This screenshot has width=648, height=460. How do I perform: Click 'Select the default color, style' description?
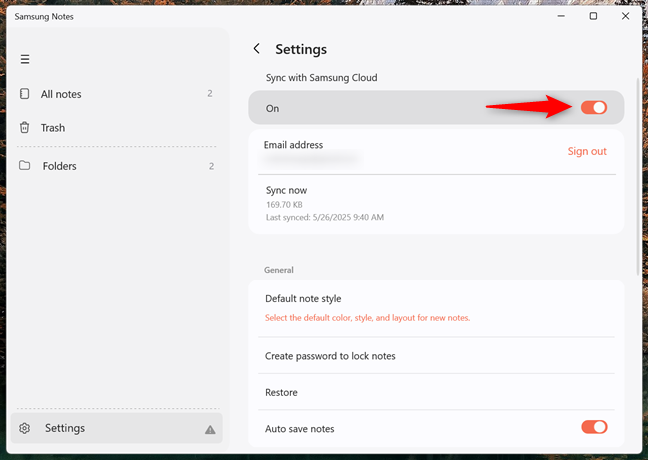pyautogui.click(x=367, y=318)
